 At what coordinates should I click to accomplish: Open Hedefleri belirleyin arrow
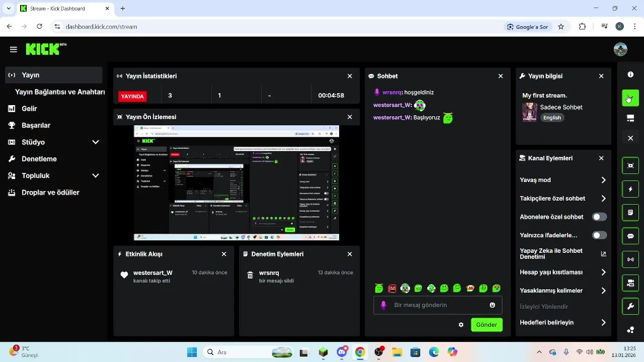click(603, 323)
